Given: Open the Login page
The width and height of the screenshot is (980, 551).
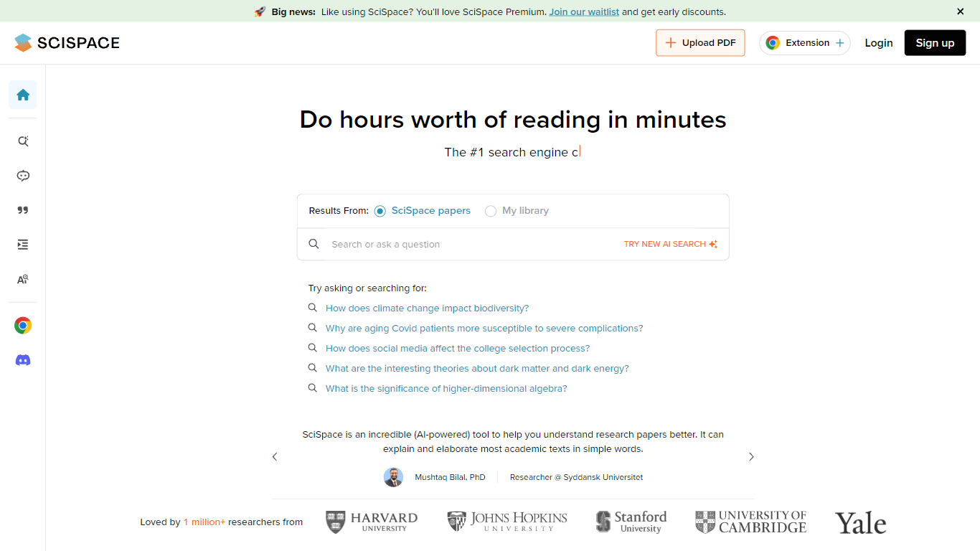Looking at the screenshot, I should point(878,43).
